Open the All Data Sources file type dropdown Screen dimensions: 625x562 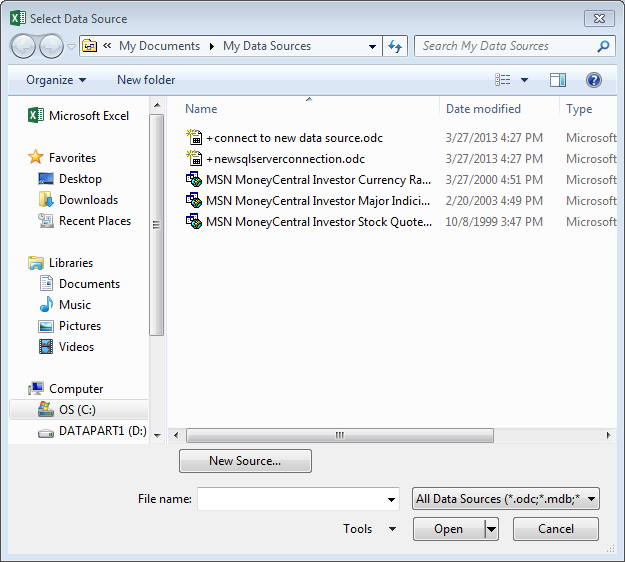[505, 499]
